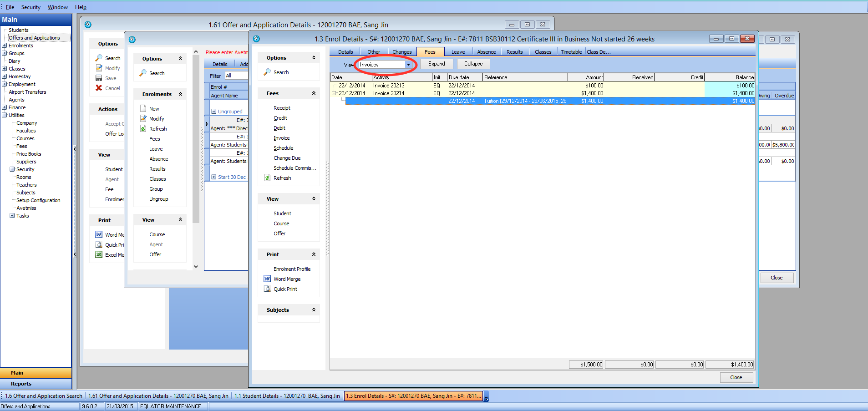The height and width of the screenshot is (411, 868).
Task: Collapse the Fees section header chevron
Action: click(314, 93)
